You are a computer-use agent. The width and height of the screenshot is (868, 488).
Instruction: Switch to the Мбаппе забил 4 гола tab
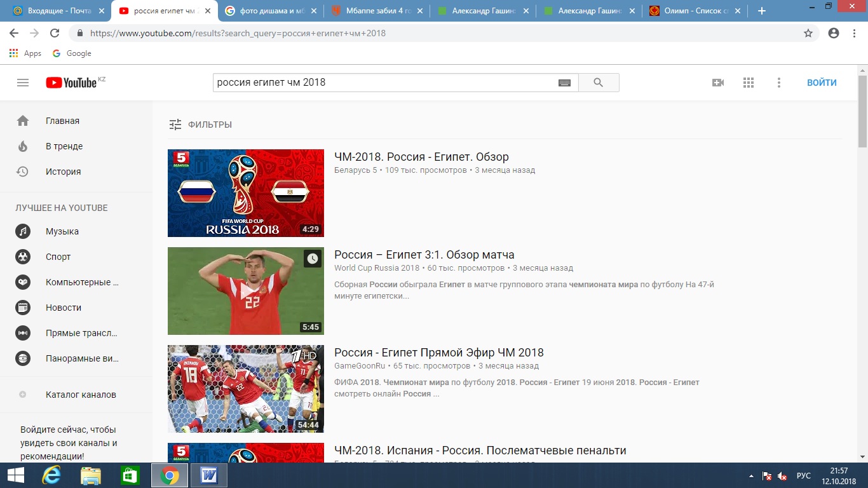[377, 11]
